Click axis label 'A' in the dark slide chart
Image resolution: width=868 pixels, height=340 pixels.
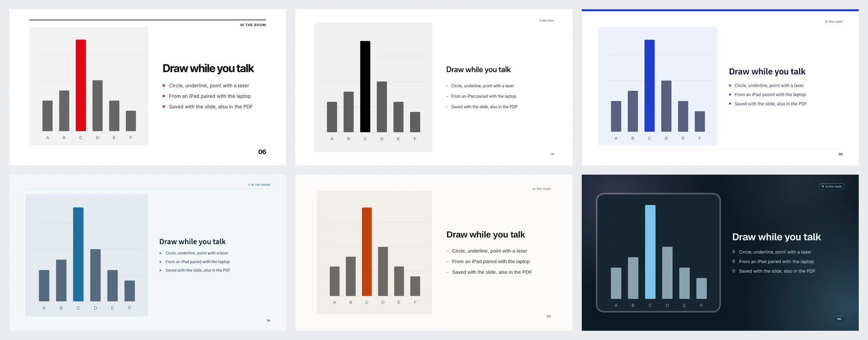click(x=616, y=305)
